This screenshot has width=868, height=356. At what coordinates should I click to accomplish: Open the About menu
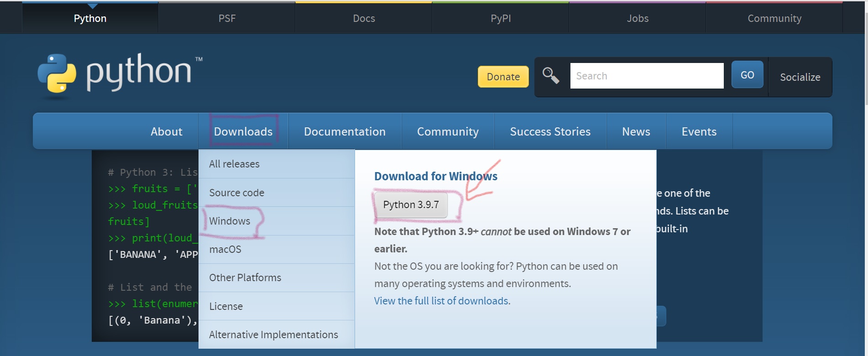tap(167, 131)
